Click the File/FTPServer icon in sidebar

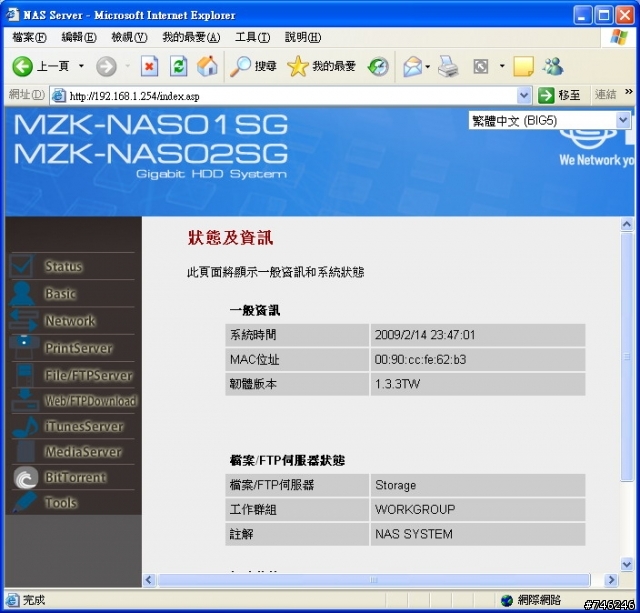tap(24, 375)
